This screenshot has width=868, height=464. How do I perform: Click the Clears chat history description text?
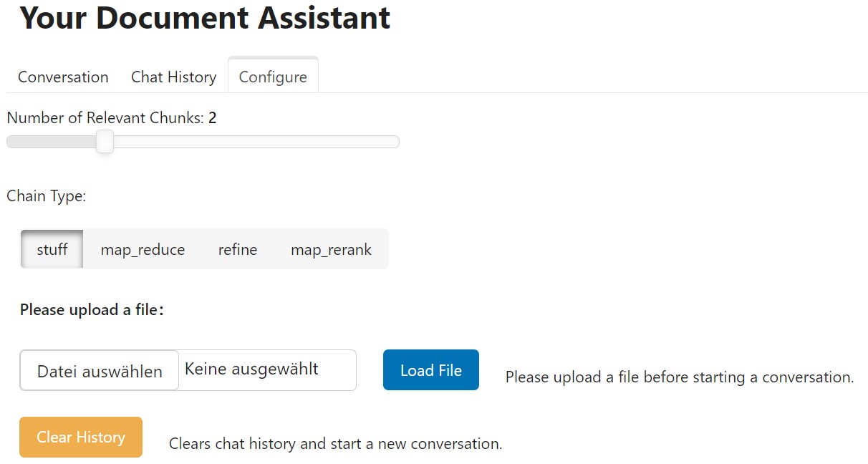pos(336,443)
